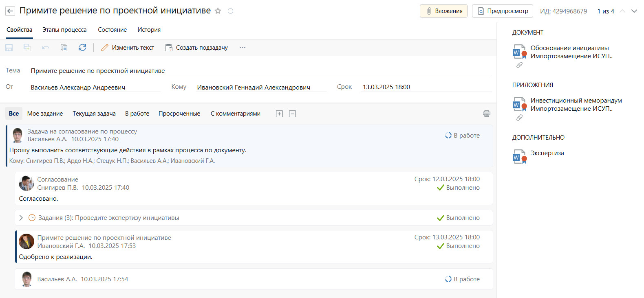Click the "Предпросмотр" button
Image resolution: width=644 pixels, height=298 pixels.
tap(502, 11)
